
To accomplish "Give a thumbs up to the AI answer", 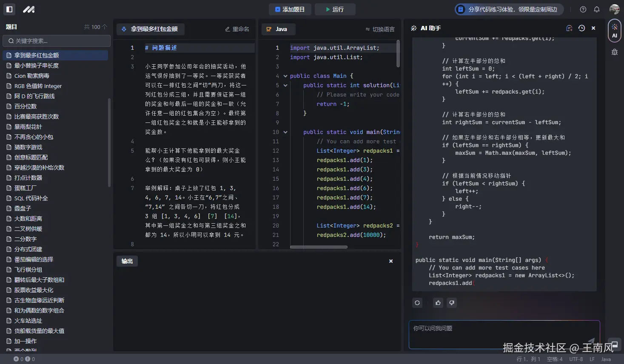I will [438, 303].
